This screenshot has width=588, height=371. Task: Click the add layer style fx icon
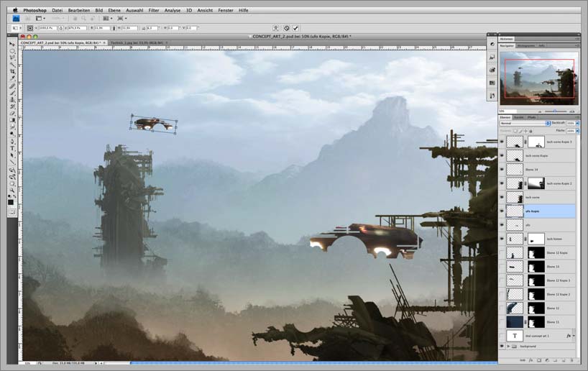(530, 360)
